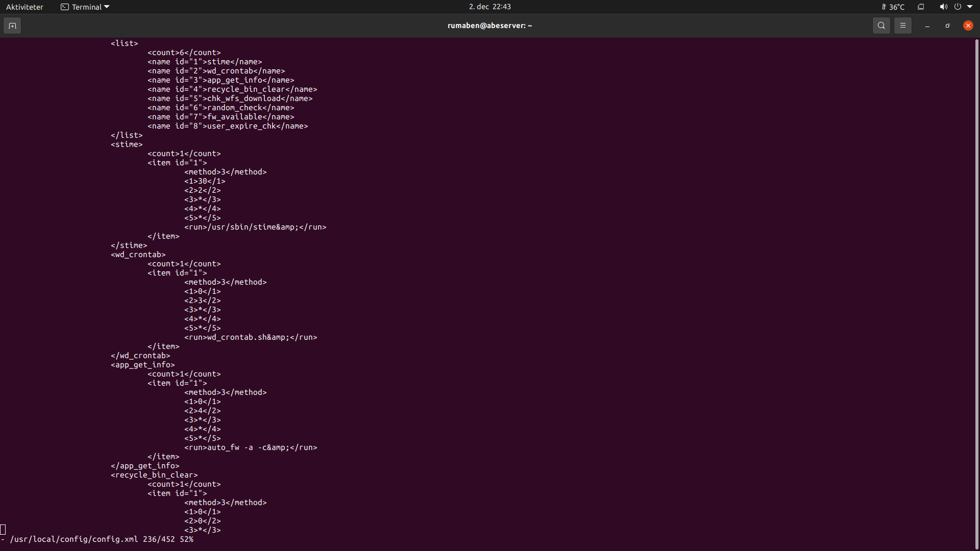This screenshot has height=551, width=980.
Task: Open the terminal hamburger menu
Action: [x=902, y=26]
